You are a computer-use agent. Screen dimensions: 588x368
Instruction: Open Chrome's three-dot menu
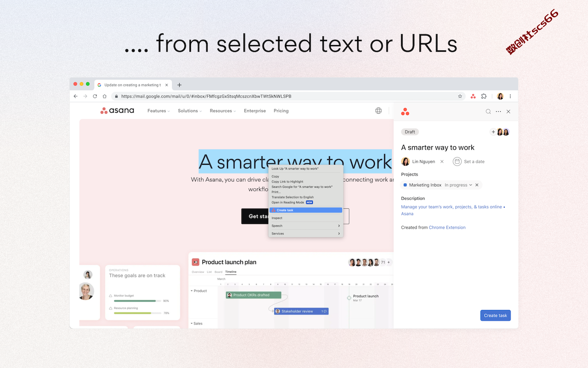[x=510, y=97]
